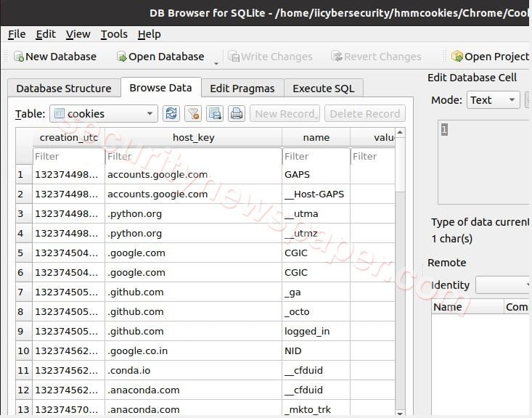Screen dimensions: 532x418
Task: Open the Identity dropdown
Action: point(503,285)
